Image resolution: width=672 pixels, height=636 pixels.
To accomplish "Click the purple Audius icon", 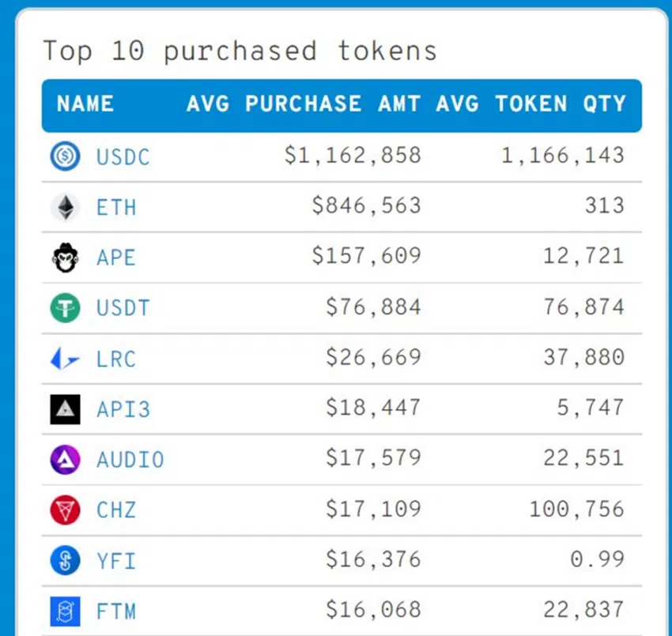I will pyautogui.click(x=65, y=460).
